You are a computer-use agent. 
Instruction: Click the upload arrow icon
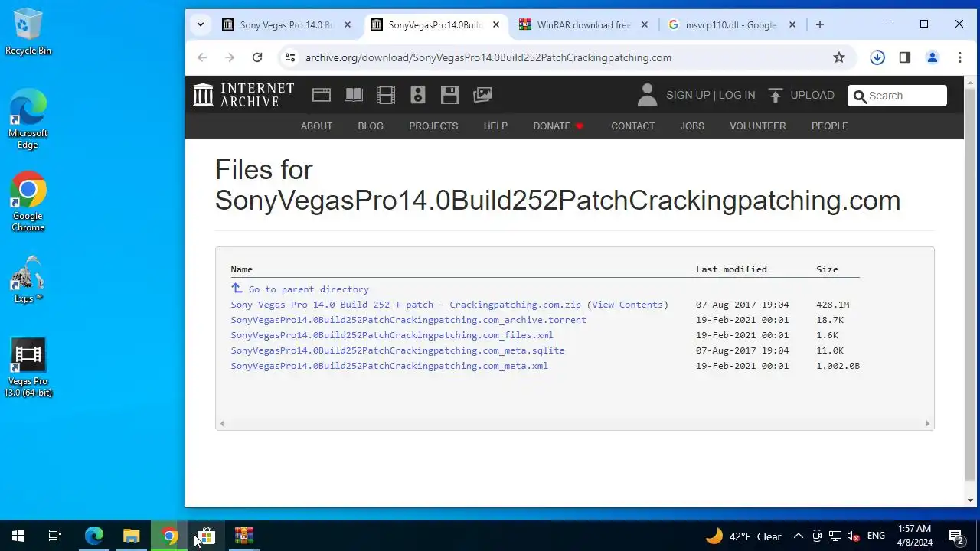coord(776,95)
